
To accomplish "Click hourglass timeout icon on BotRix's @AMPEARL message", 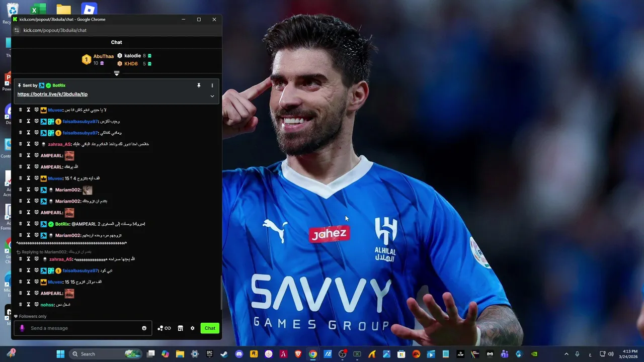I will click(x=29, y=224).
